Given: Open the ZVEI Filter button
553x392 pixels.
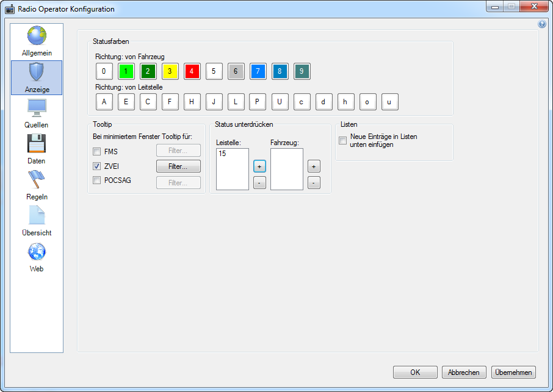Looking at the screenshot, I should tap(178, 166).
